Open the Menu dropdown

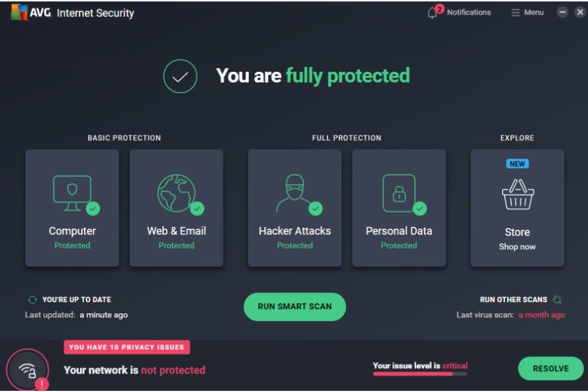tap(526, 12)
